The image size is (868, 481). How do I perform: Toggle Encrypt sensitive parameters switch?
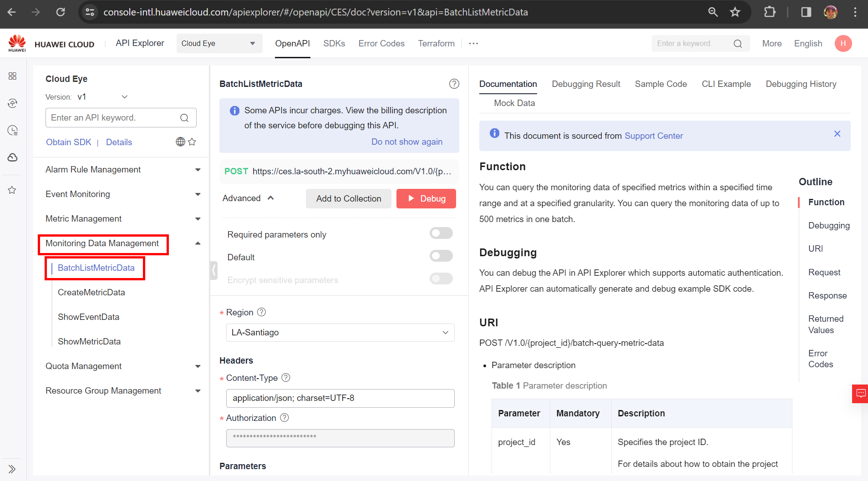click(x=441, y=279)
